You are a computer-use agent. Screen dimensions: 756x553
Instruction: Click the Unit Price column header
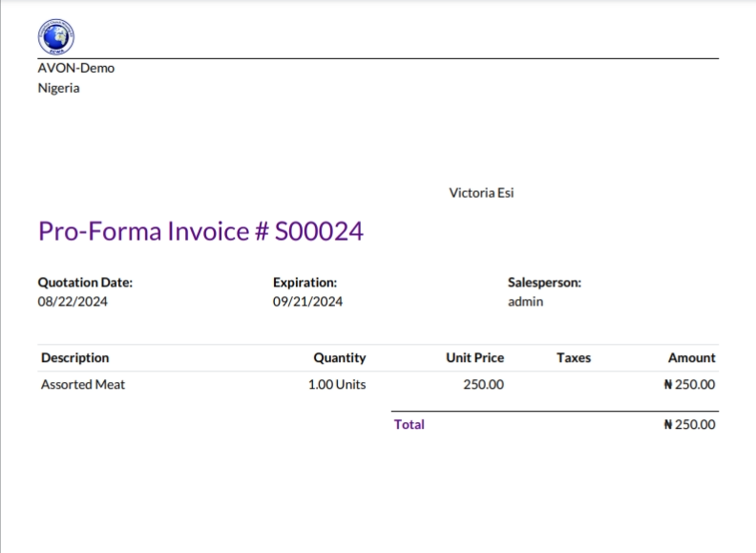click(x=475, y=357)
